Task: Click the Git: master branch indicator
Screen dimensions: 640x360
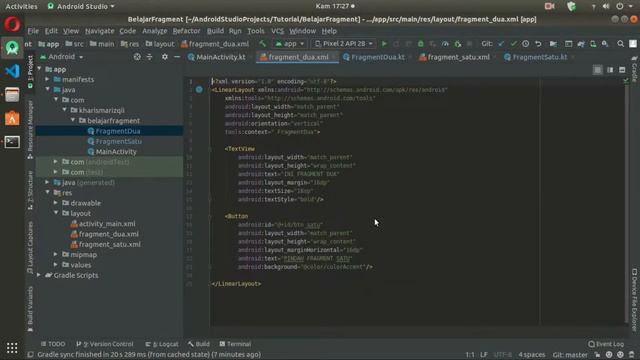Action: 570,355
